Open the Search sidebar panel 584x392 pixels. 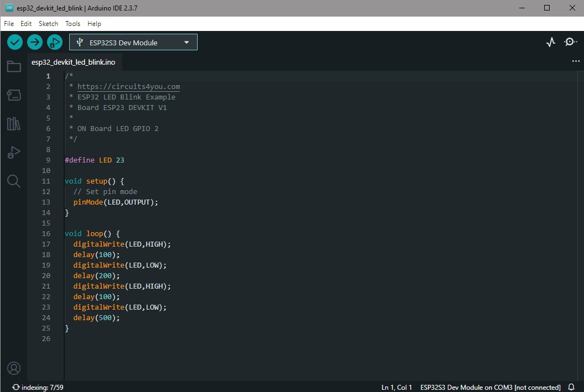click(14, 181)
